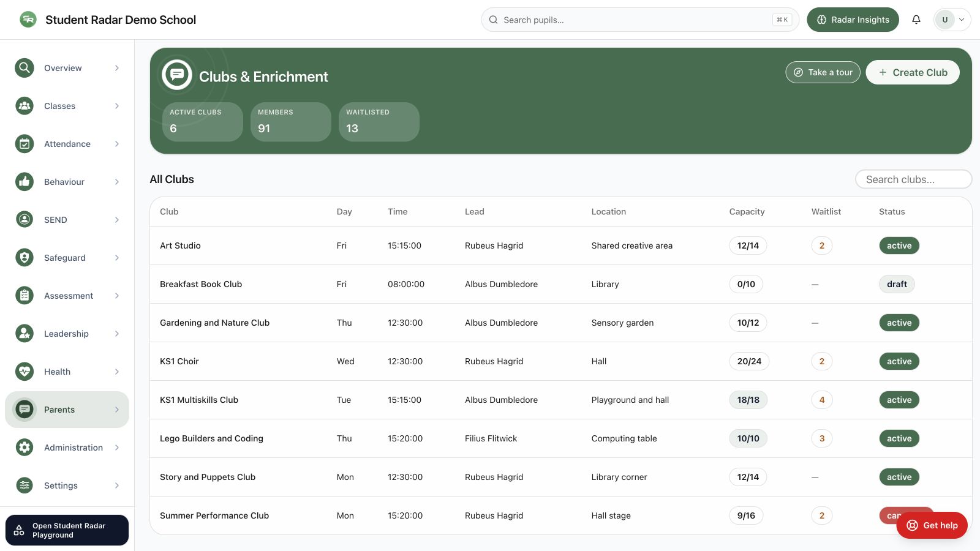980x551 pixels.
Task: Select the Parents menu item
Action: tap(67, 410)
